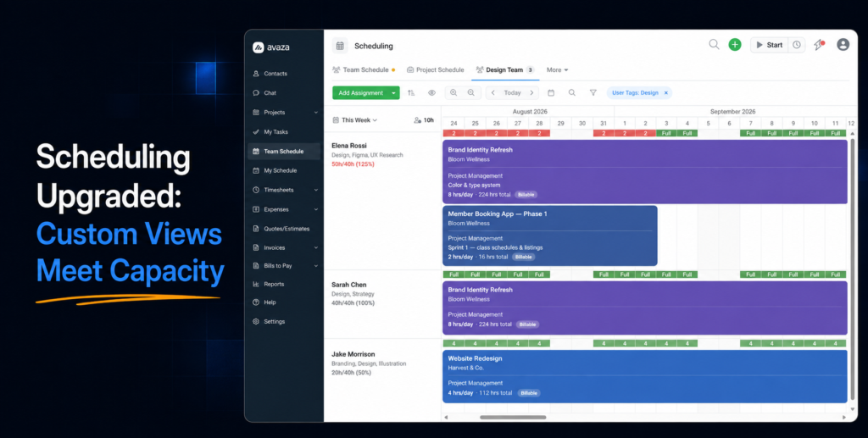
Task: Open the This Week dropdown
Action: [355, 120]
